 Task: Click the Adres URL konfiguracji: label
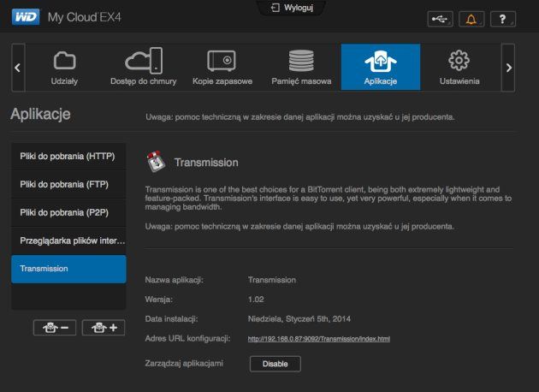pos(187,339)
